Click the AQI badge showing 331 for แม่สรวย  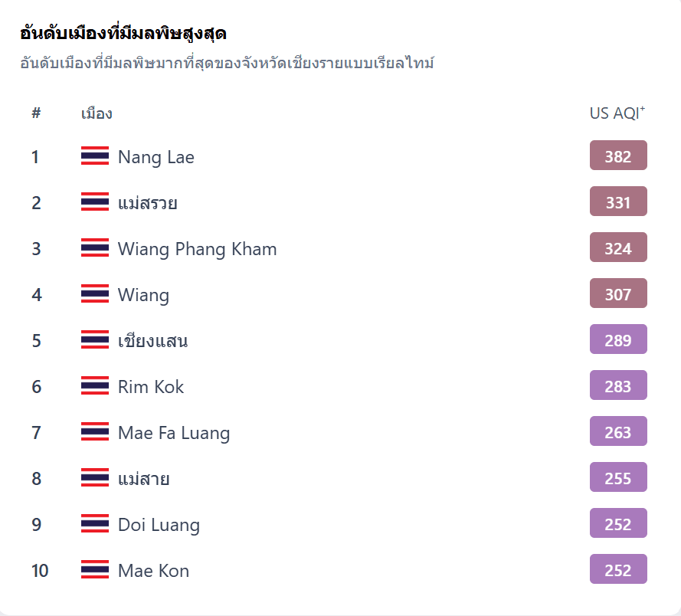pos(617,202)
